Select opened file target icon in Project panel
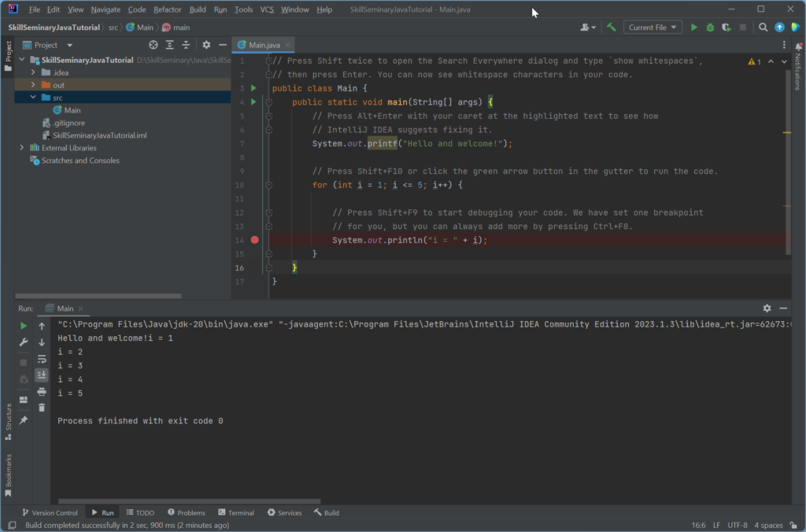This screenshot has height=532, width=806. coord(153,45)
